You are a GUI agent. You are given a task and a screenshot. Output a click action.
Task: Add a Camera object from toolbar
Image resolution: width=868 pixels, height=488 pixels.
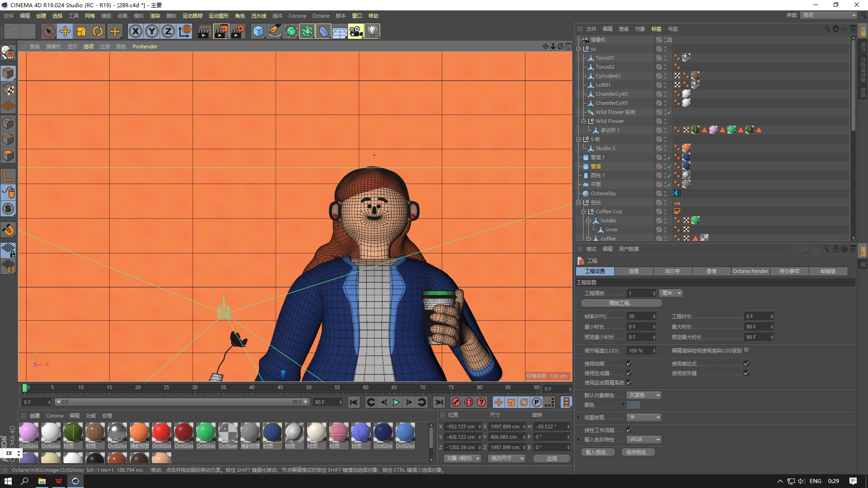coord(356,32)
